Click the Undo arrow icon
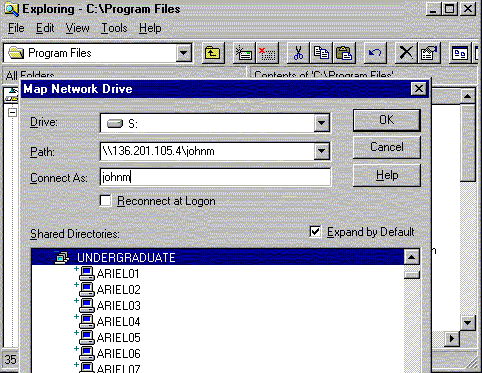482x373 pixels. (375, 53)
